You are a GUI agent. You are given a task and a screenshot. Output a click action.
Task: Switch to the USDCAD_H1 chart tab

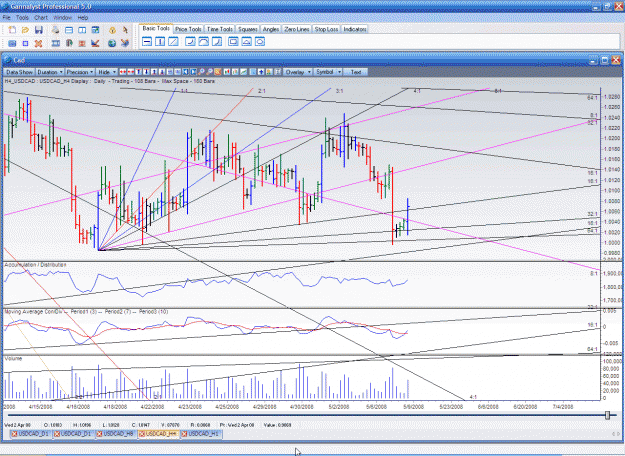pos(201,434)
